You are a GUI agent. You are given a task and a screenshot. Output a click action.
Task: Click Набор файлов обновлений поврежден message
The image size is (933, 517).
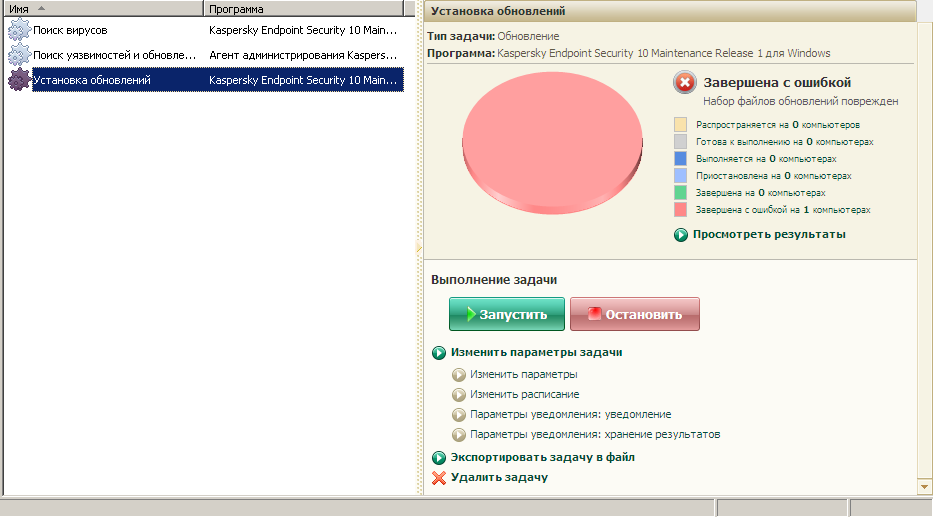(800, 101)
